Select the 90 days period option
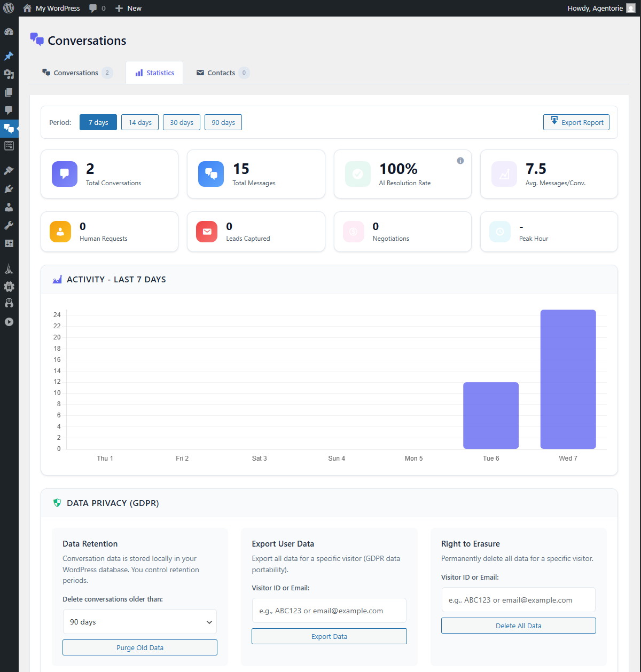 223,122
